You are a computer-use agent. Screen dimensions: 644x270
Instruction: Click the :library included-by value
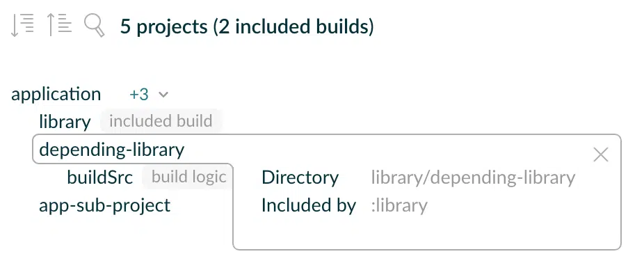coord(399,205)
